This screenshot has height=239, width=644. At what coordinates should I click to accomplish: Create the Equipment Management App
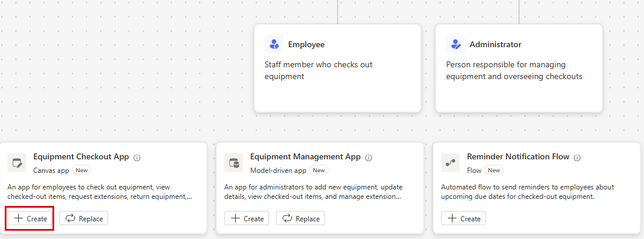[x=247, y=218]
